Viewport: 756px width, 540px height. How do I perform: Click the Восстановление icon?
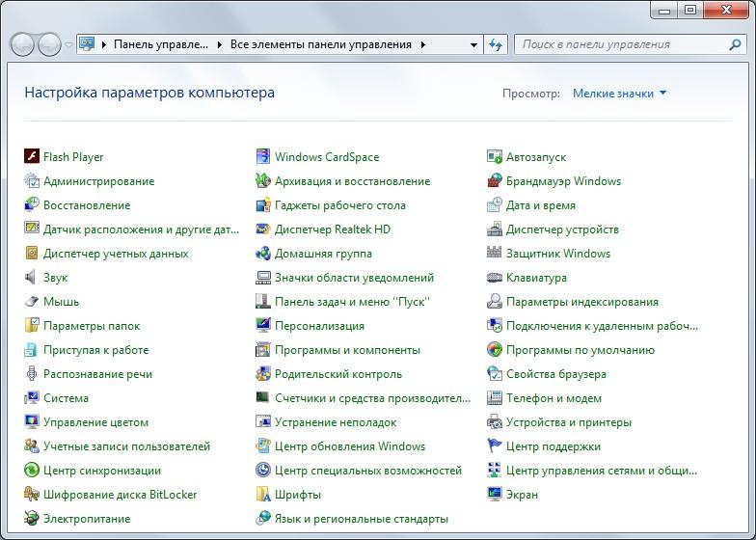[x=31, y=204]
